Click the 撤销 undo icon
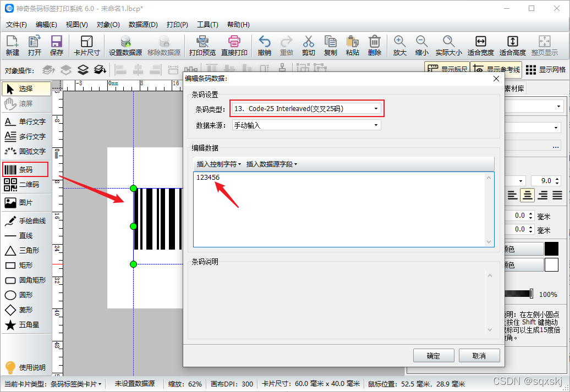The image size is (570, 392). [264, 46]
